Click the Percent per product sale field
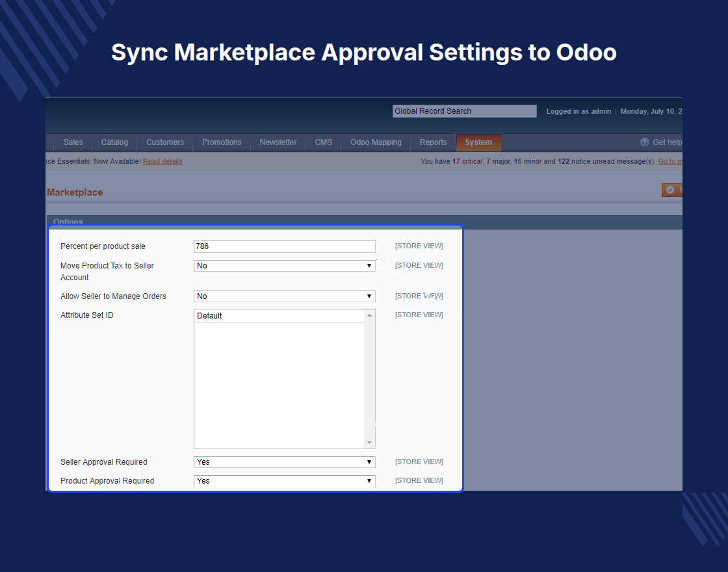 (x=284, y=246)
